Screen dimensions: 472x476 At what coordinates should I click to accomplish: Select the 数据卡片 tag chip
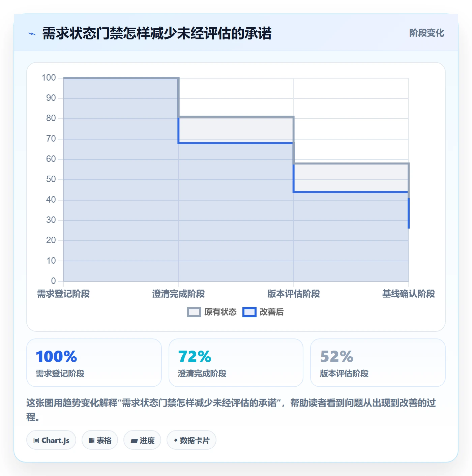(x=191, y=440)
